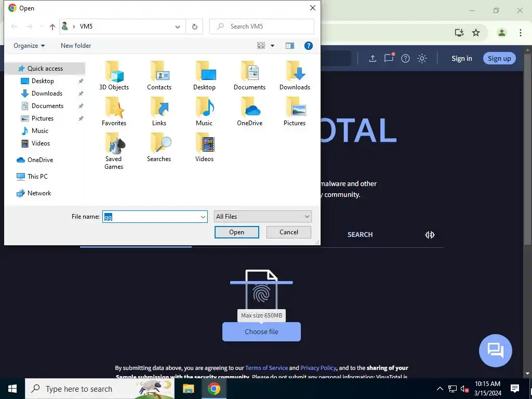Toggle VirusTotal light/dark theme
Image resolution: width=532 pixels, height=399 pixels.
tap(422, 58)
